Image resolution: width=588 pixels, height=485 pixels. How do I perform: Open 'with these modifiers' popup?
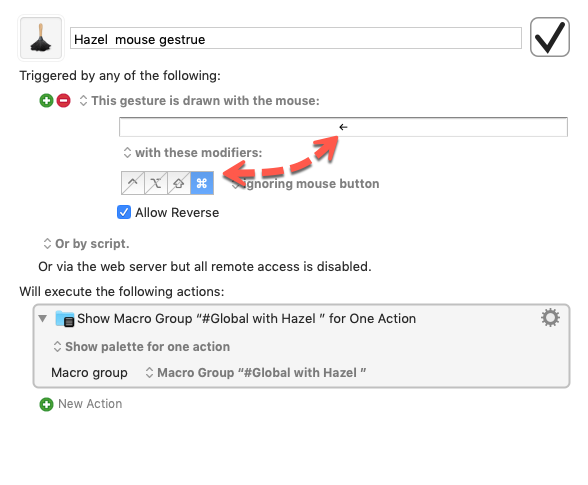[193, 153]
